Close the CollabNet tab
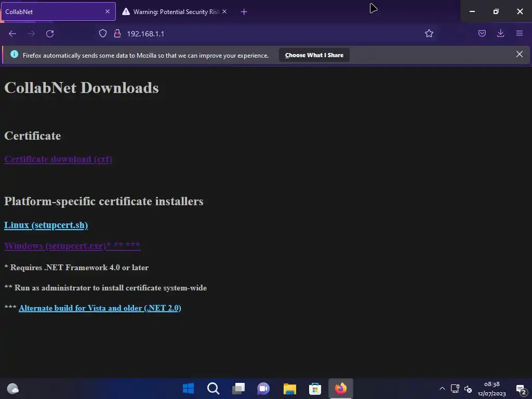Image resolution: width=532 pixels, height=399 pixels. [x=108, y=11]
